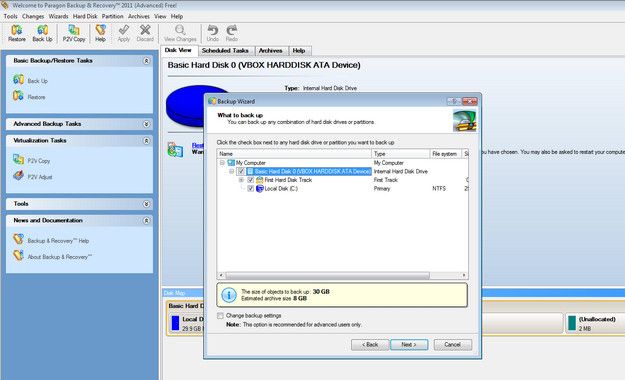625x380 pixels.
Task: Select the Disk View tab
Action: point(178,50)
